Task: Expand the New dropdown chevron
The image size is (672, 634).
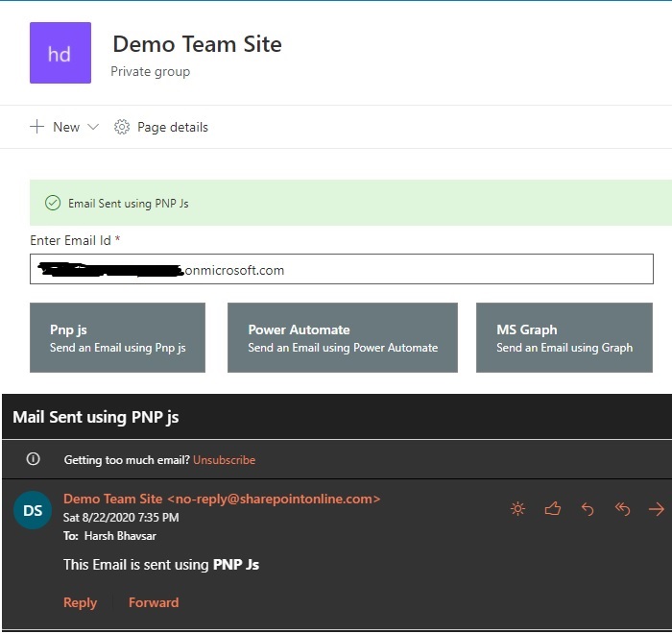Action: (93, 127)
